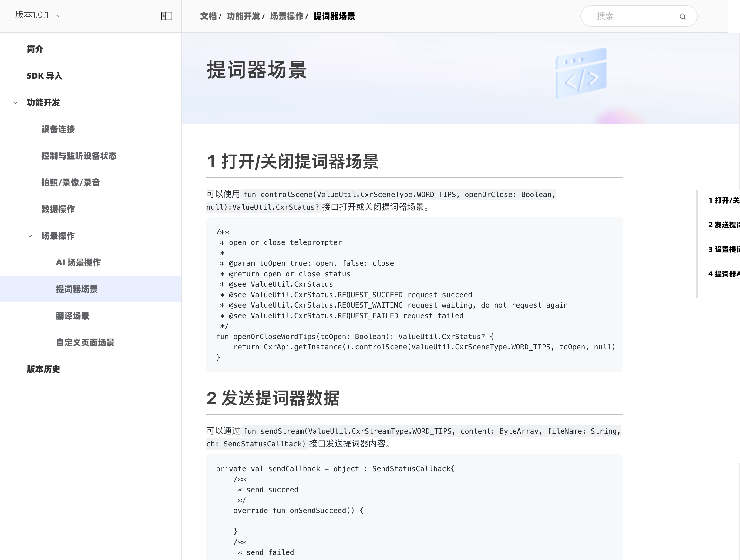Image resolution: width=740 pixels, height=560 pixels.
Task: Open 版本历史 in the sidebar
Action: pos(43,369)
